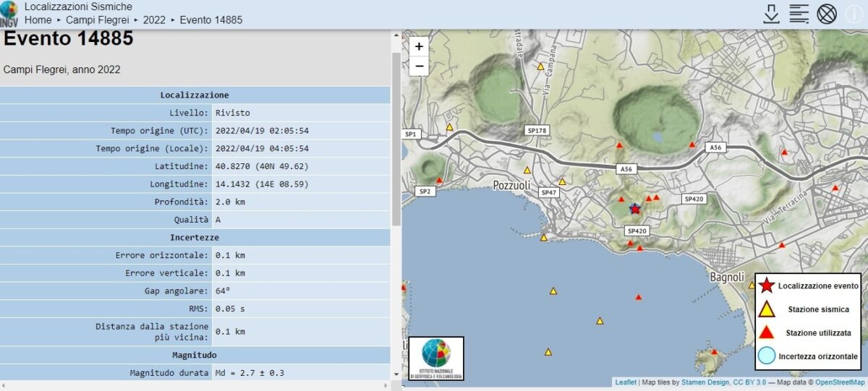Click the Istituto Nazionale di Geofisica logo on map
The height and width of the screenshot is (391, 868).
pos(436,358)
